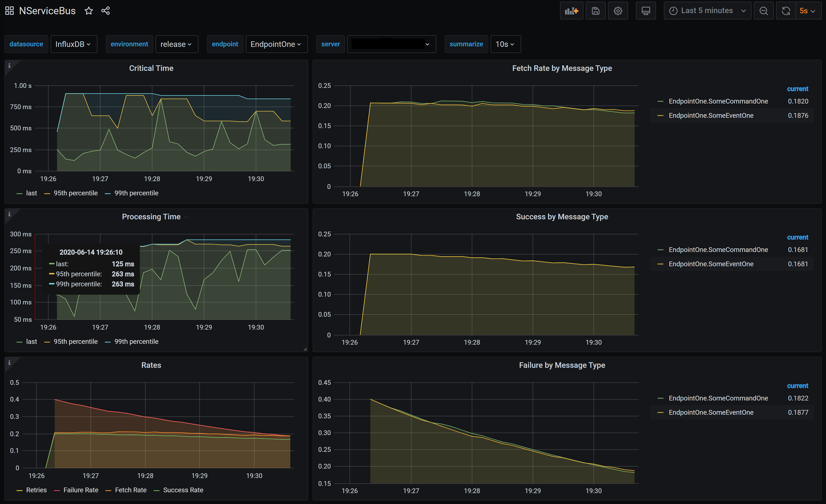Open the Last 5 minutes time picker

point(707,11)
